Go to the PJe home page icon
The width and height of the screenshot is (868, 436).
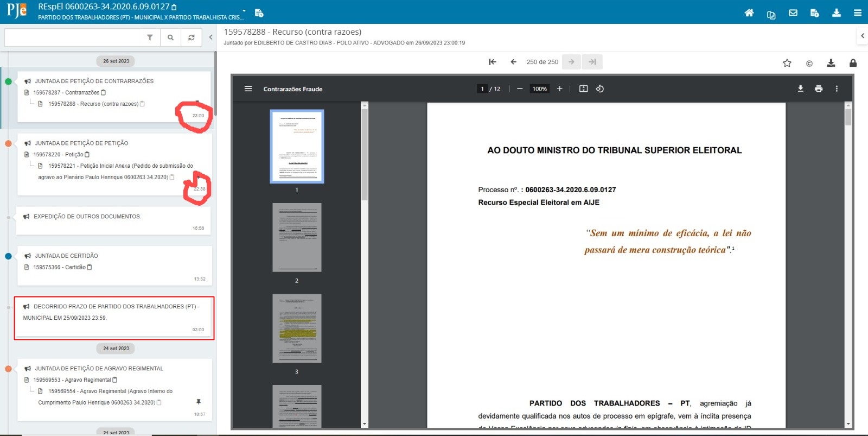coord(749,13)
